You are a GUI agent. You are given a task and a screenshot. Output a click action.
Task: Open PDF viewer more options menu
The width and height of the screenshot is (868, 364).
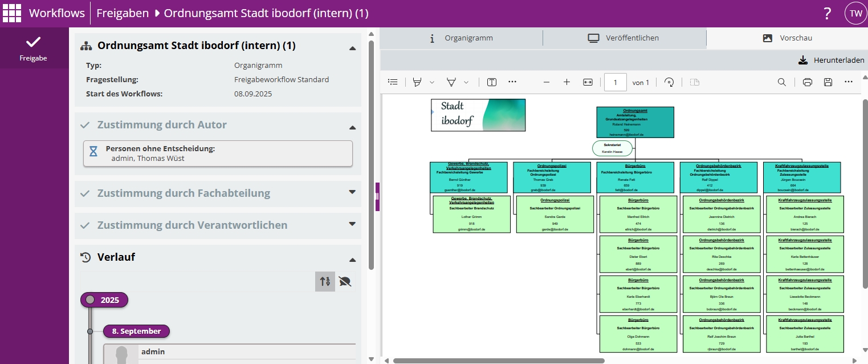(x=849, y=82)
